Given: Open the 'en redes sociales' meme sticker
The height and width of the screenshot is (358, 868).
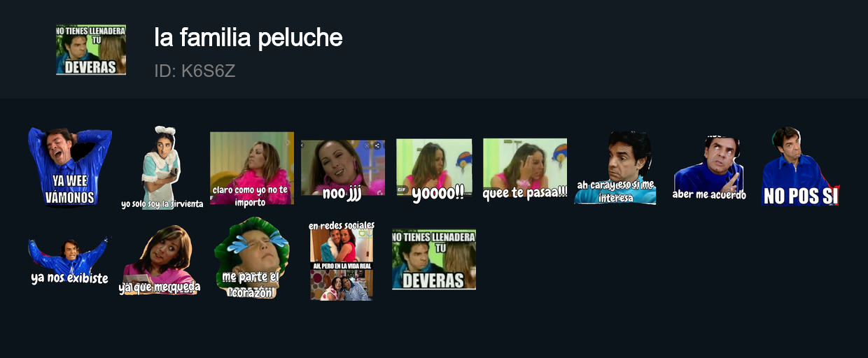Looking at the screenshot, I should [342, 260].
